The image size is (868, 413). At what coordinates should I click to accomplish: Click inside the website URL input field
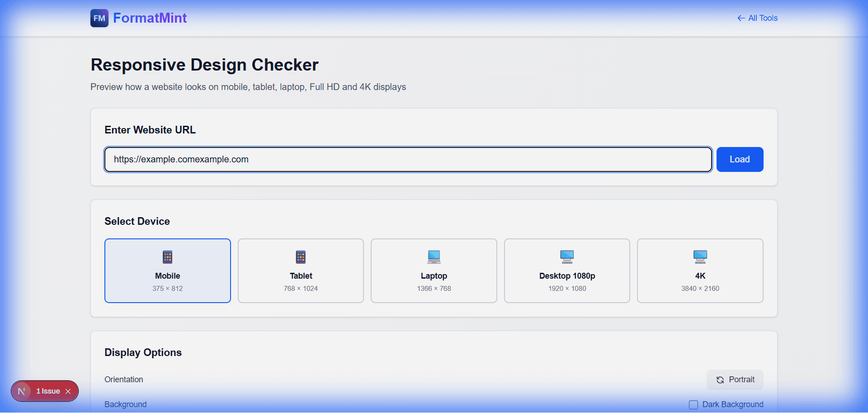coord(407,159)
